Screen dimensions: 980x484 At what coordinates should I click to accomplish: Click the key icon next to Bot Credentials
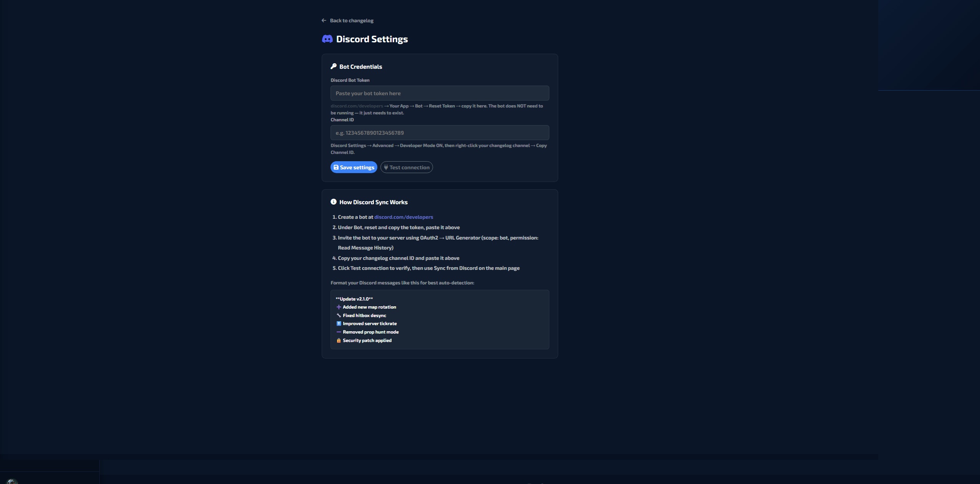334,66
